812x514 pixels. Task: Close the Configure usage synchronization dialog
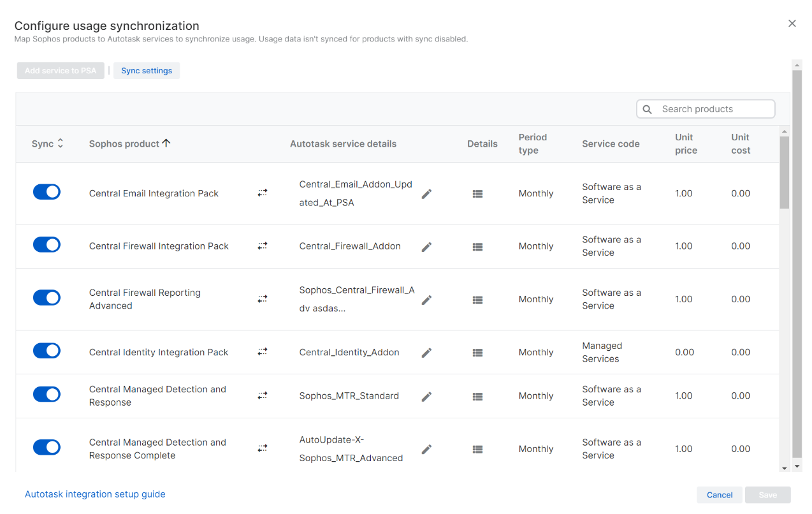point(792,24)
